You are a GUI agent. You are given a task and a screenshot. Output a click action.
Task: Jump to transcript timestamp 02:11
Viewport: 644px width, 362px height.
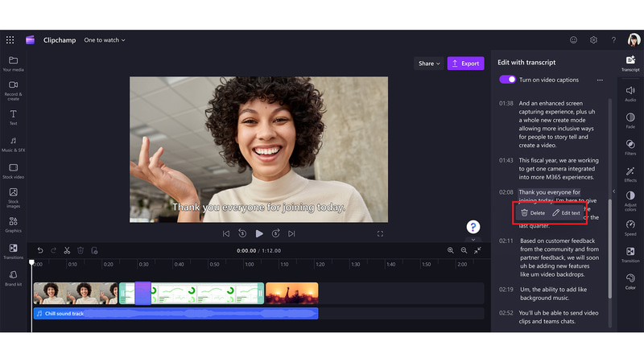coord(506,241)
